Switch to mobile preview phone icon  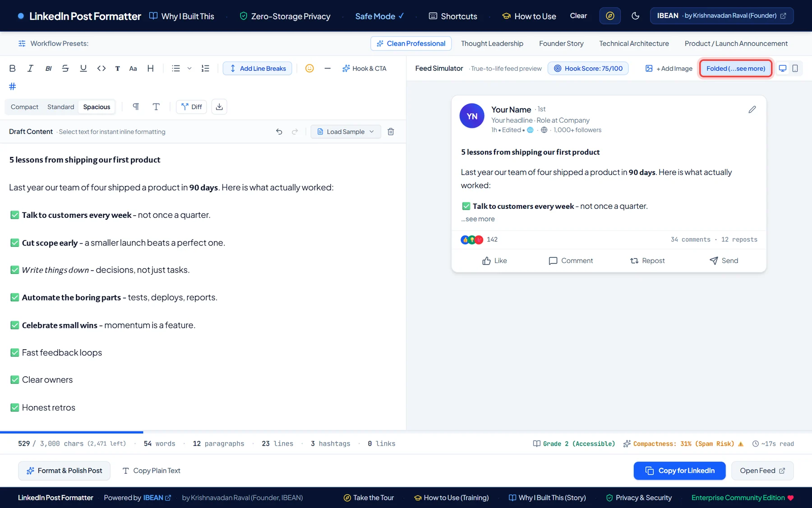pyautogui.click(x=795, y=68)
